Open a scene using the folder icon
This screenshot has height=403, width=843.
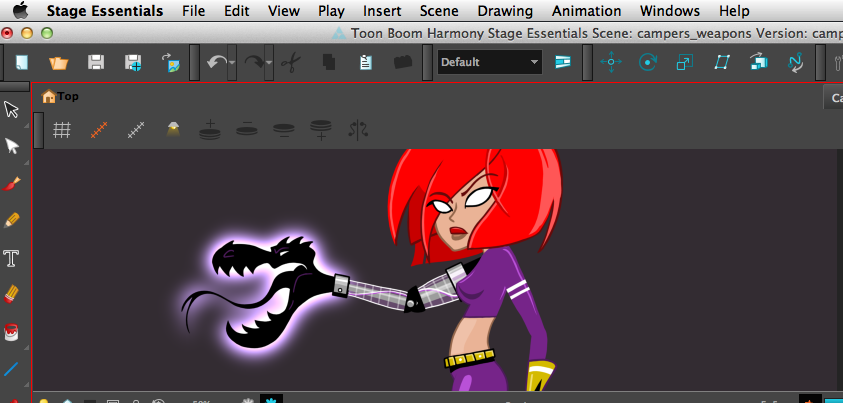point(59,63)
